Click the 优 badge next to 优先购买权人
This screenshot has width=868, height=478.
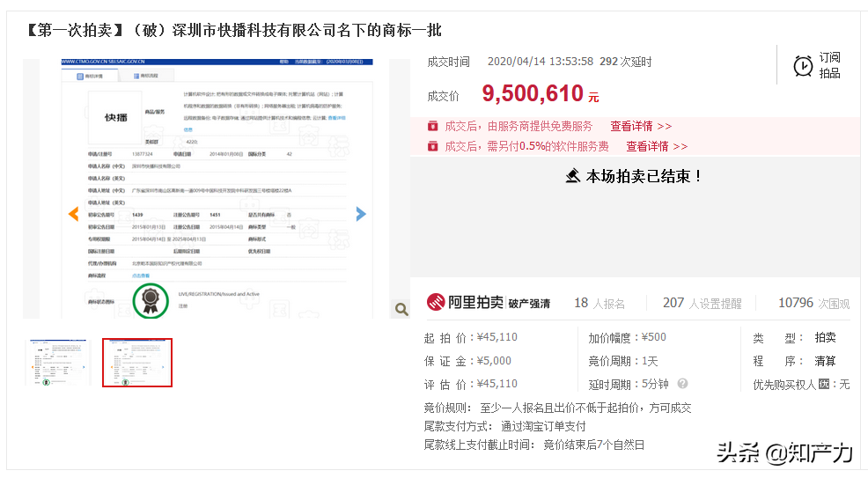tap(824, 384)
